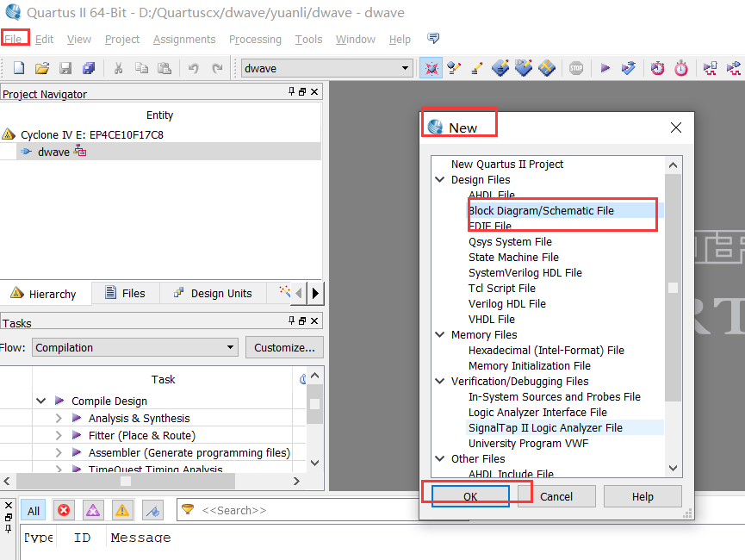This screenshot has height=560, width=745.
Task: Click Cancel in the New dialog
Action: 556,496
